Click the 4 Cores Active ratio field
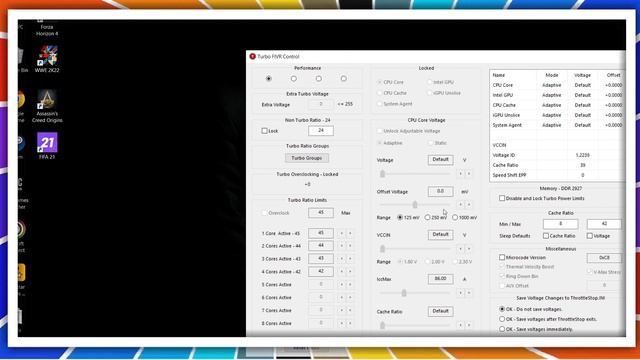Screen dimensions: 640x360 tap(321, 271)
